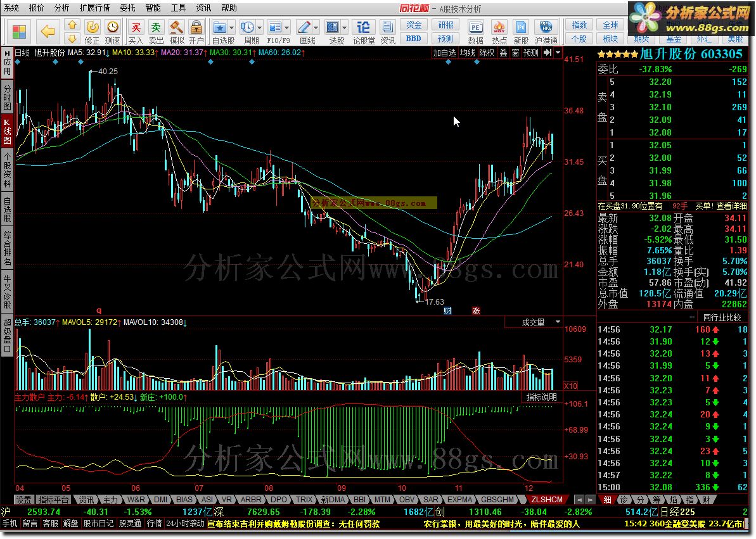This screenshot has width=756, height=539.
Task: Add stock via 加自选 button
Action: (444, 53)
